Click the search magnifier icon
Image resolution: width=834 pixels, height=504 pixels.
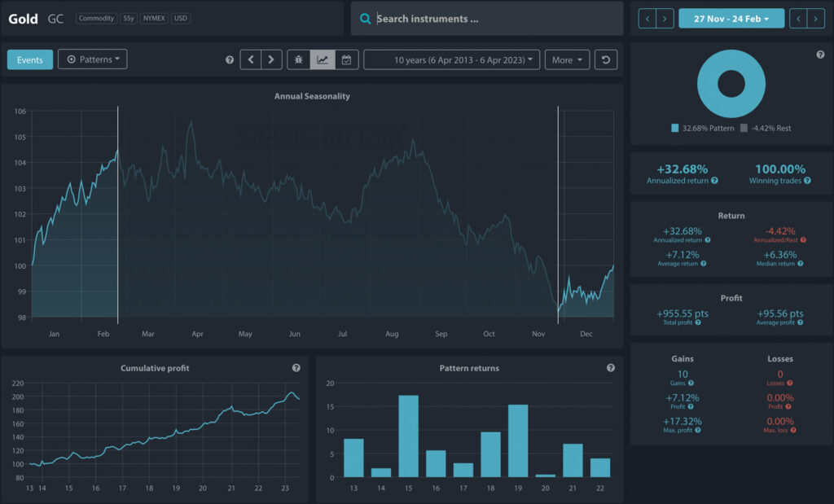(365, 19)
